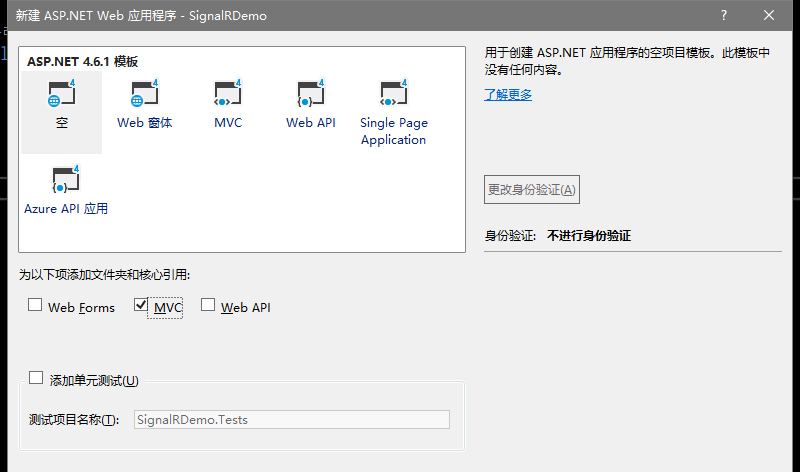Enable the Web API checkbox
This screenshot has height=472, width=800.
point(208,305)
